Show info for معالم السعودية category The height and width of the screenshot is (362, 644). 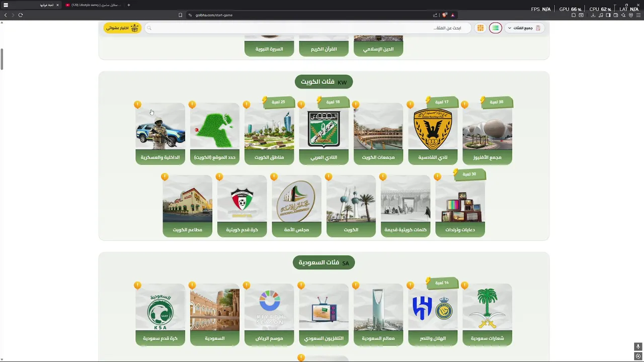click(x=356, y=286)
